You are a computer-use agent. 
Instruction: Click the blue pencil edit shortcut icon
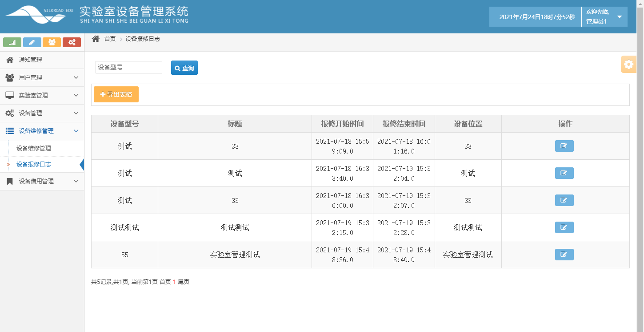[x=32, y=42]
